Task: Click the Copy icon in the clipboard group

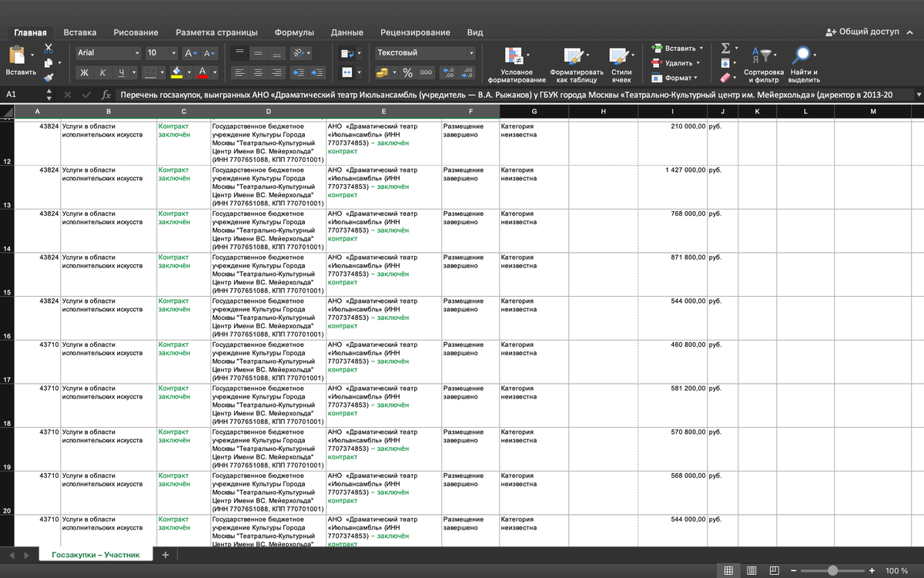Action: click(x=49, y=63)
